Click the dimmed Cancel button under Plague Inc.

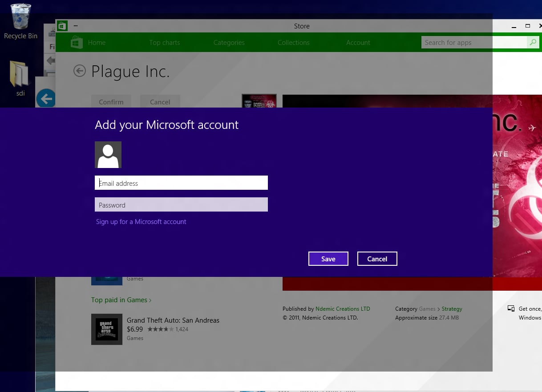[x=160, y=102]
